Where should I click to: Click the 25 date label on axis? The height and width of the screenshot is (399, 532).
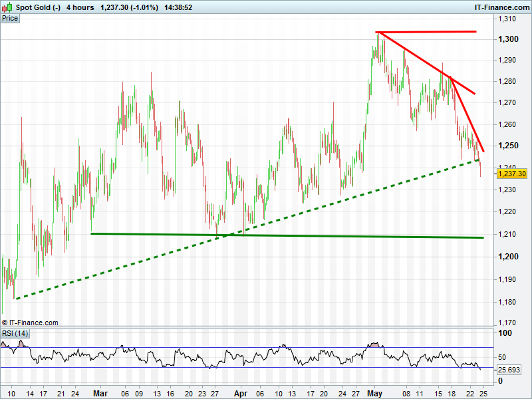483,394
